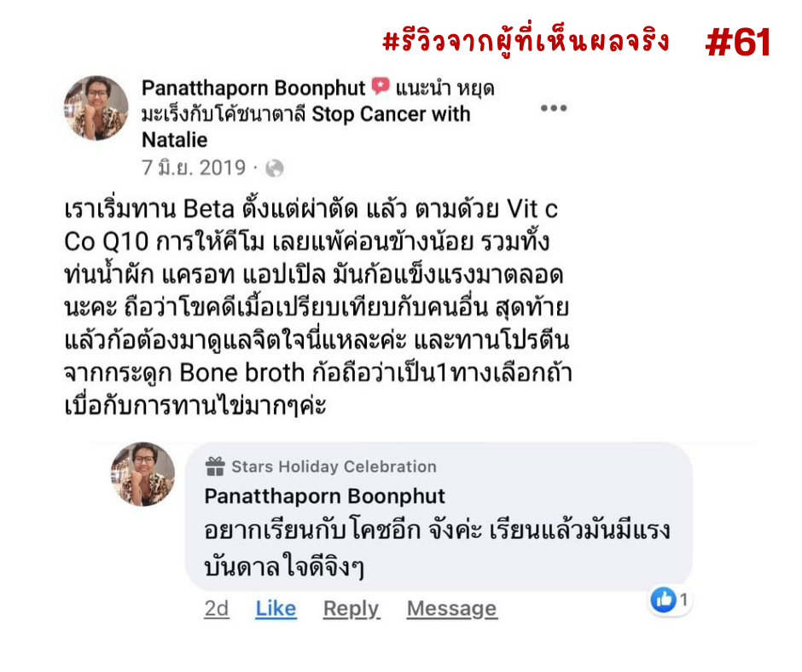Open the Panatthaporn Boonphut post author name

[x=253, y=88]
